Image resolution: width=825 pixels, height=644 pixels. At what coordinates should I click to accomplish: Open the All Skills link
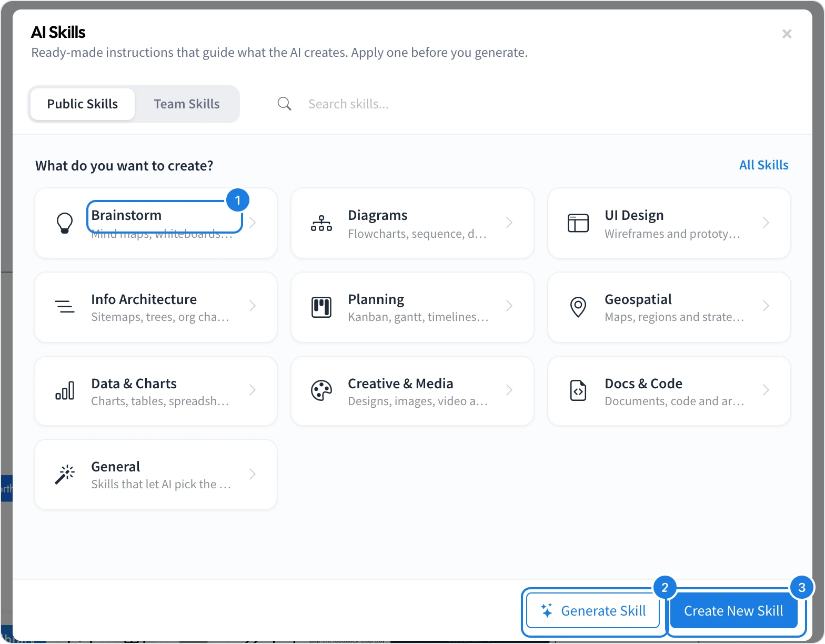coord(764,165)
